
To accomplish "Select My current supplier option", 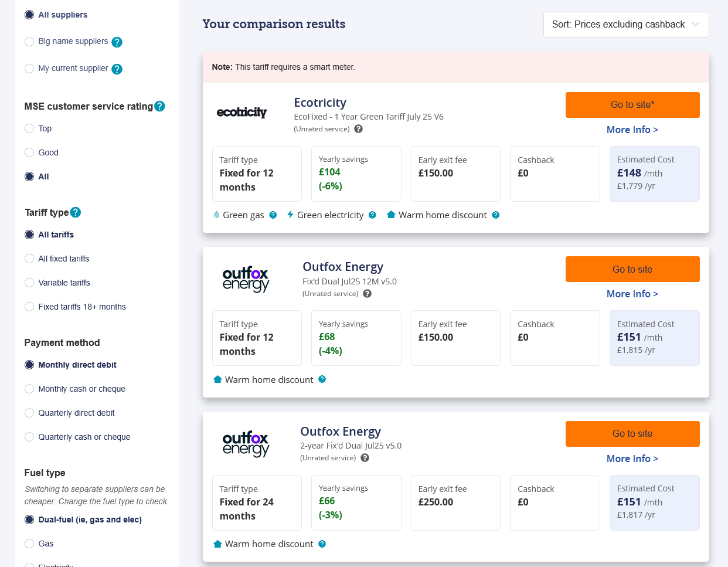I will click(x=29, y=69).
